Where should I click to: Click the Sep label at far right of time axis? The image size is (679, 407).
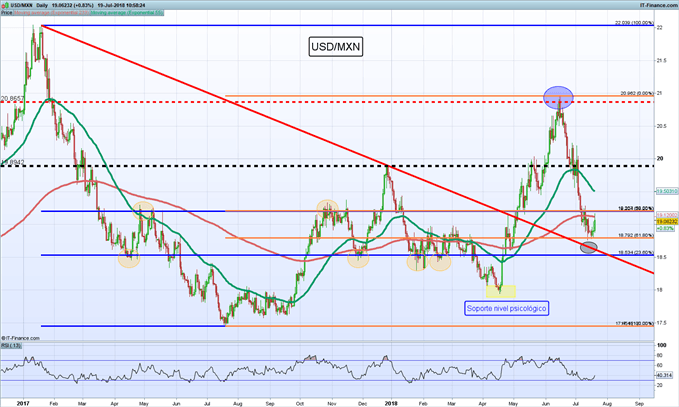639,404
